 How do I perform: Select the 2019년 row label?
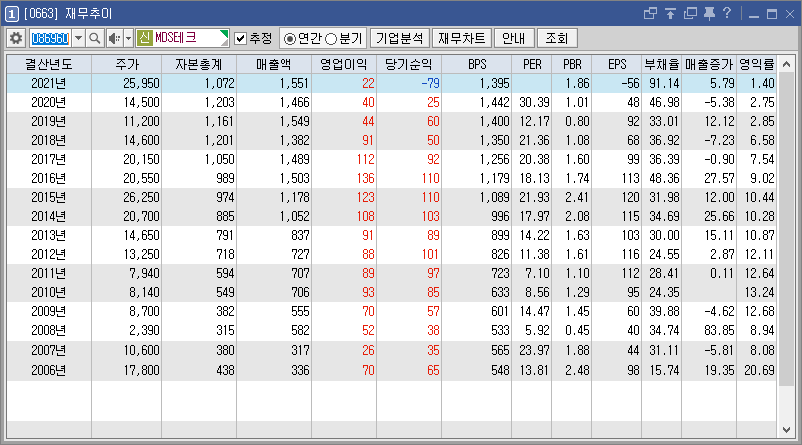tap(49, 121)
